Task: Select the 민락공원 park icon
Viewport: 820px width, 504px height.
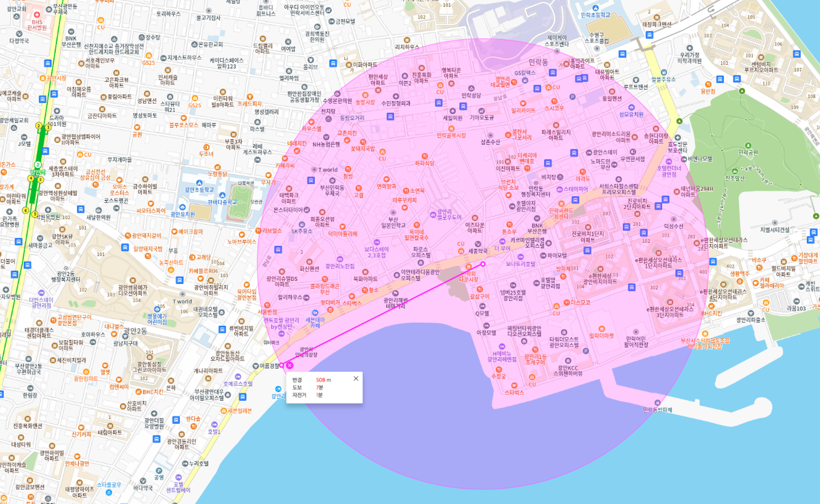Action: pos(748,146)
